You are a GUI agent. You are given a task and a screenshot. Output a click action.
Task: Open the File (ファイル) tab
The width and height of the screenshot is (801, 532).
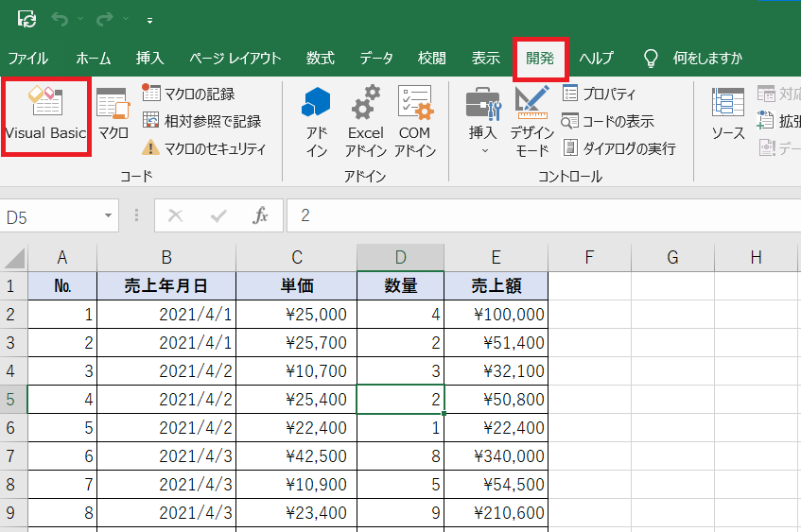pos(28,59)
